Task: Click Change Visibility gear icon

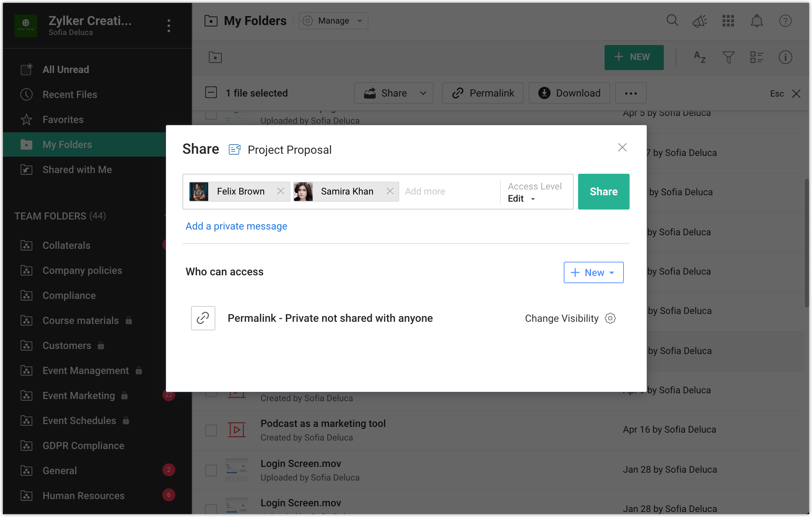Action: (610, 318)
